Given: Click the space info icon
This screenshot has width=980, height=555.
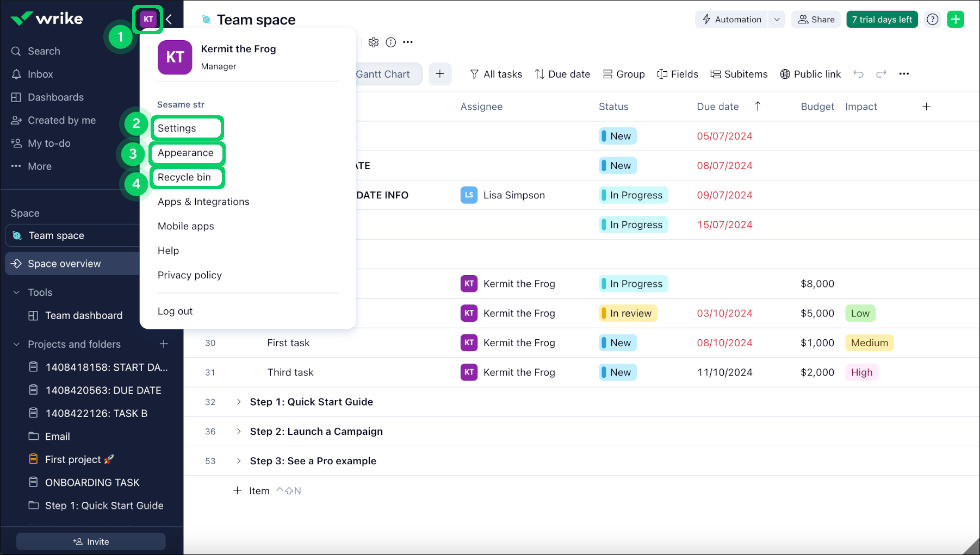Looking at the screenshot, I should pos(390,42).
